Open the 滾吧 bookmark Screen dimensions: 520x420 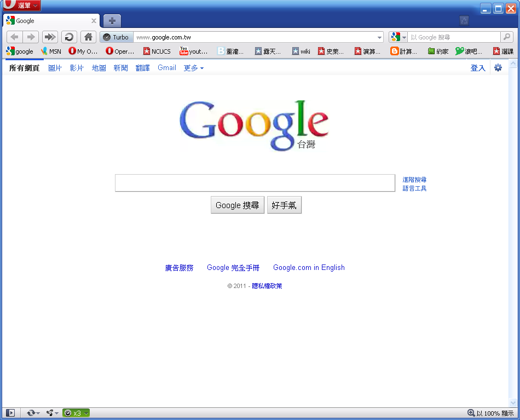(469, 51)
